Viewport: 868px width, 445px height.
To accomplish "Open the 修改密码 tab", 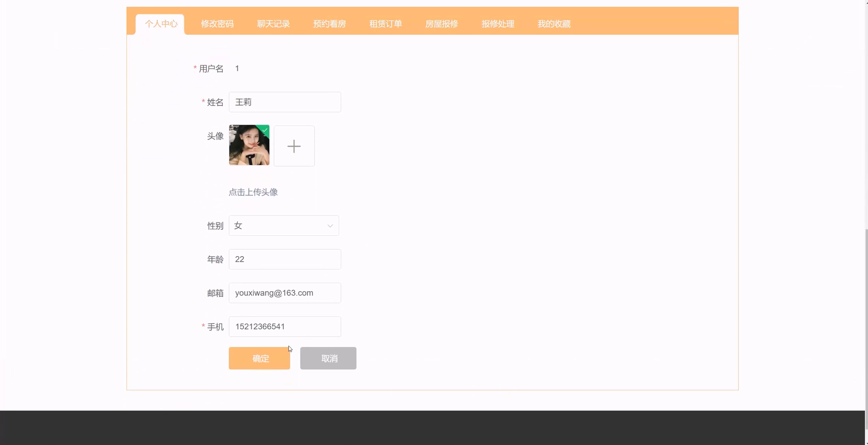I will coord(217,24).
